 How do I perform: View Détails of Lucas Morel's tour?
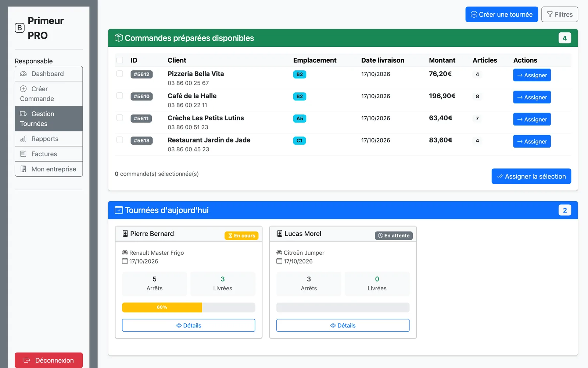343,325
